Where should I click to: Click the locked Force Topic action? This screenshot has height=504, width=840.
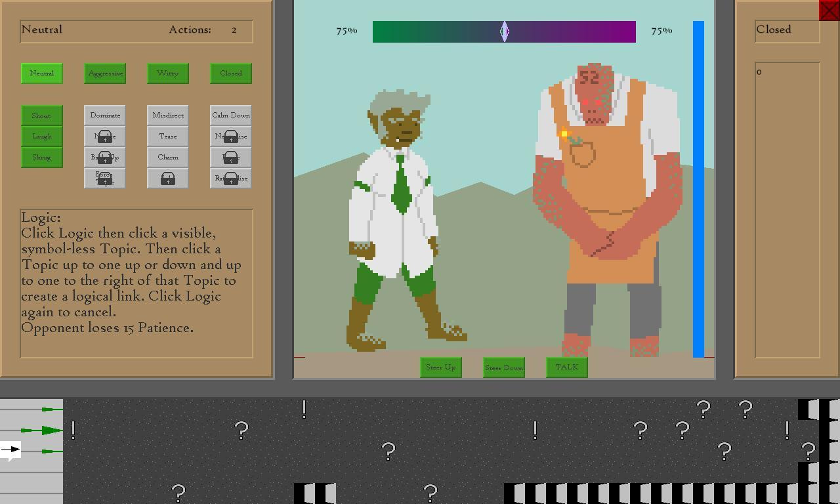pos(105,178)
